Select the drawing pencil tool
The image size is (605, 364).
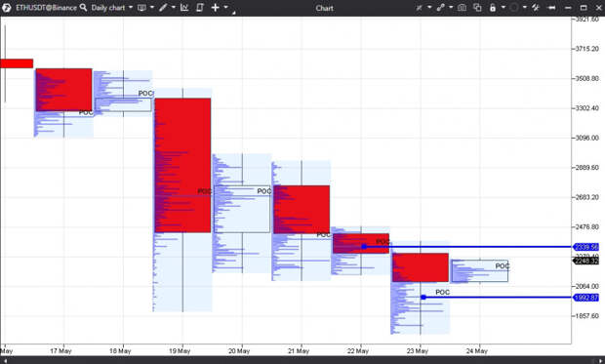pyautogui.click(x=163, y=8)
